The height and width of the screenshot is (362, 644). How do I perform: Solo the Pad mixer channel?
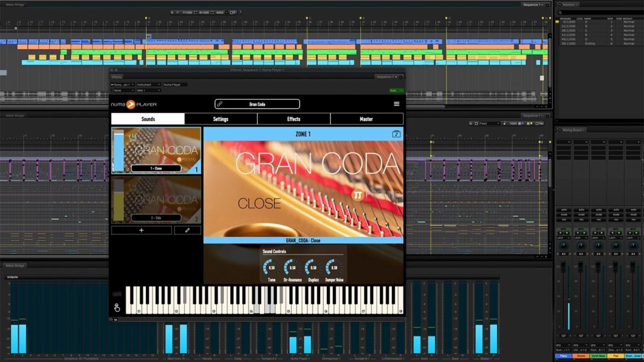616,210
